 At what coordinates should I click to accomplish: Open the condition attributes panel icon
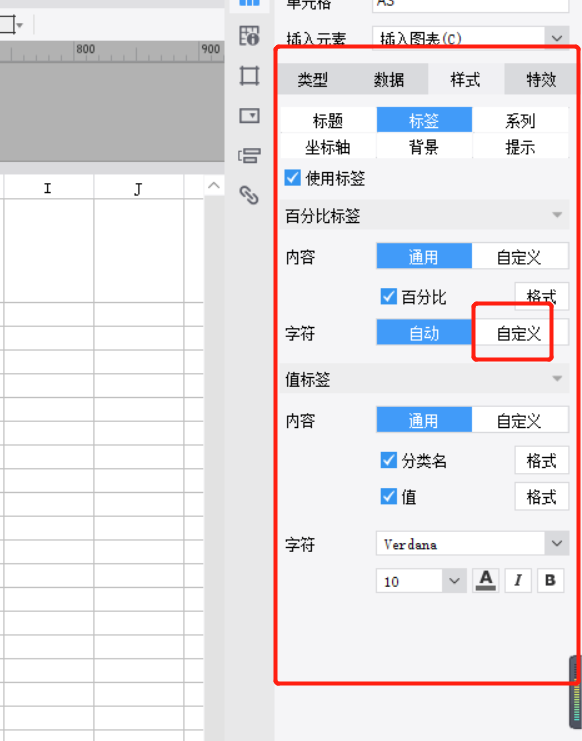point(249,155)
